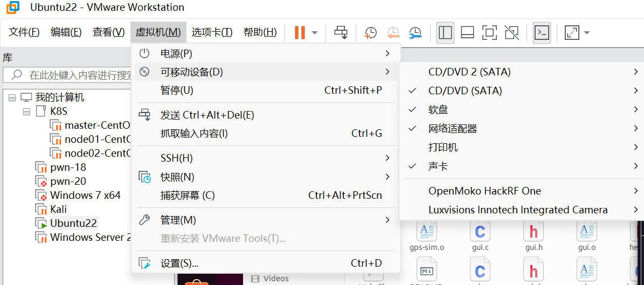644x285 pixels.
Task: Toggle the checked CD/DVD (SATA) device
Action: click(523, 91)
